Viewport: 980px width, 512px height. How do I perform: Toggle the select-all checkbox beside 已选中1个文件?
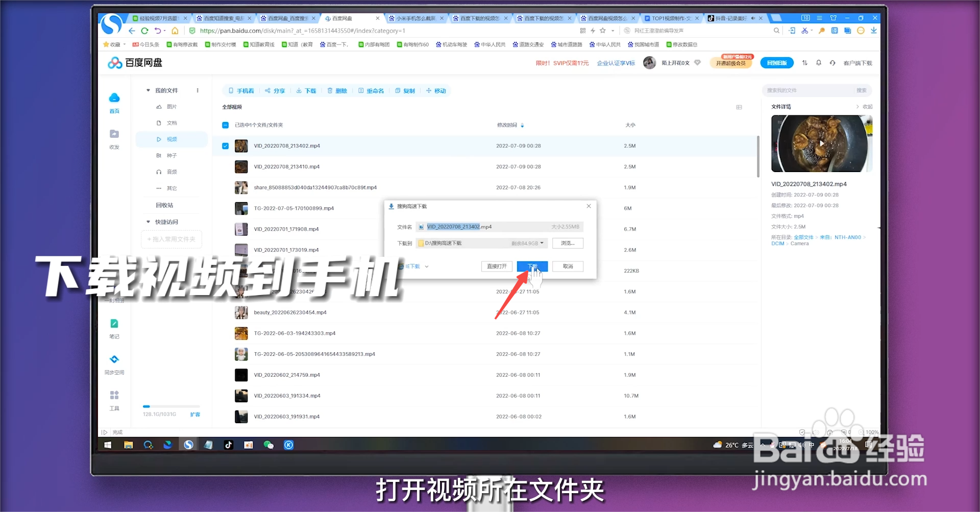pyautogui.click(x=225, y=125)
